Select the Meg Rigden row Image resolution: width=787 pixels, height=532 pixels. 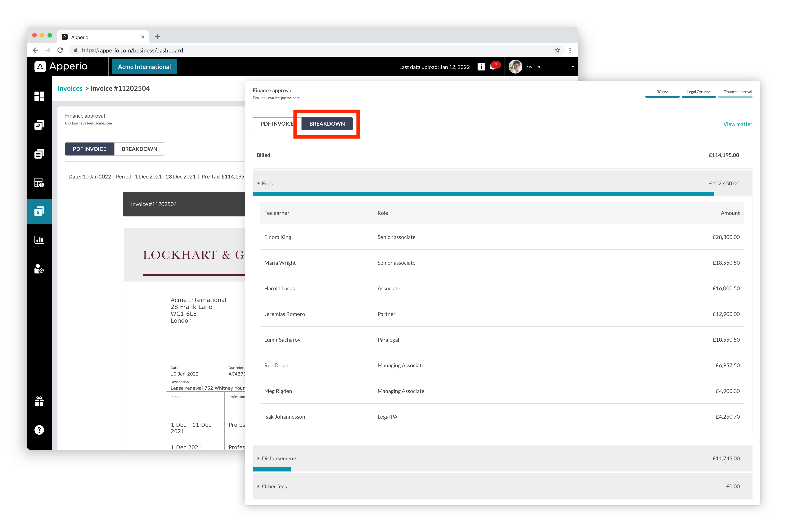(501, 391)
